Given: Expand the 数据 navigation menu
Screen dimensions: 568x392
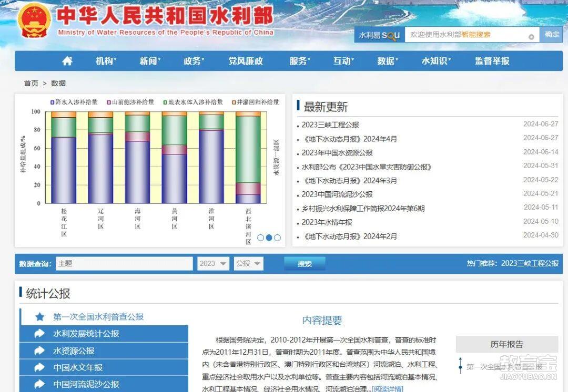Looking at the screenshot, I should point(388,60).
